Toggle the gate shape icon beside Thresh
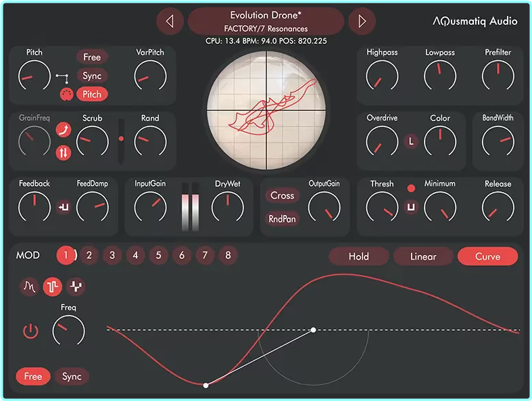This screenshot has width=532, height=401. point(411,207)
